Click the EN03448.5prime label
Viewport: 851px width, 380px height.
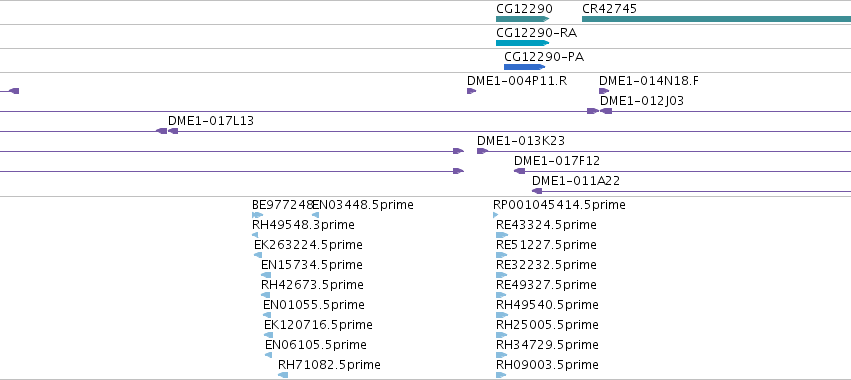pos(363,205)
